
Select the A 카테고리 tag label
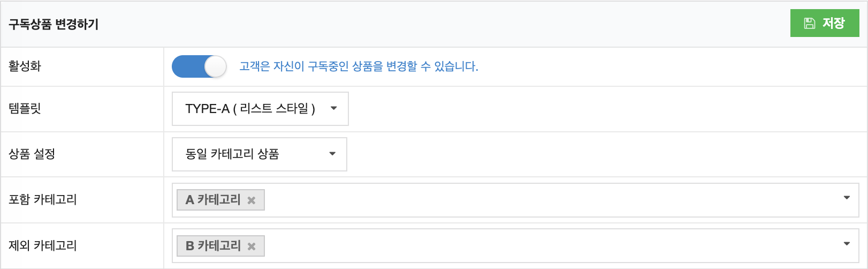pyautogui.click(x=213, y=200)
